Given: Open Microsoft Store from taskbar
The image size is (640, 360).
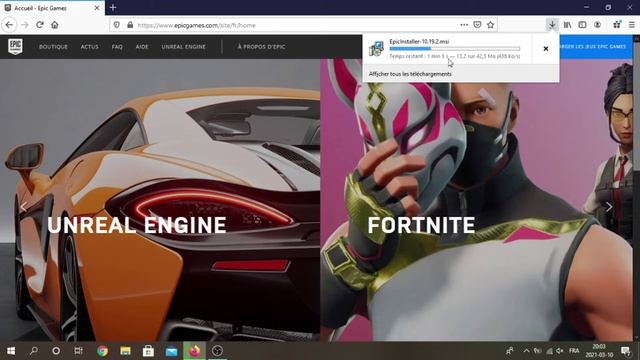Looking at the screenshot, I should point(148,351).
